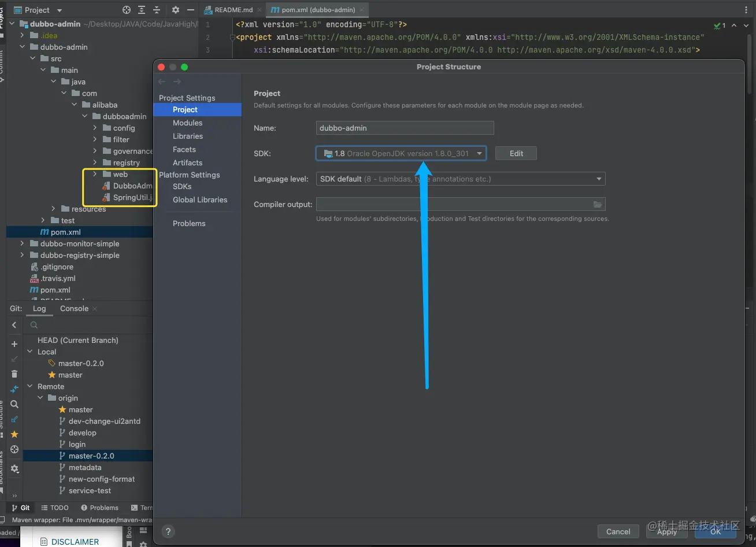Screen dimensions: 756x547
Task: Click the inspections checkmark widget in editor
Action: click(x=720, y=25)
